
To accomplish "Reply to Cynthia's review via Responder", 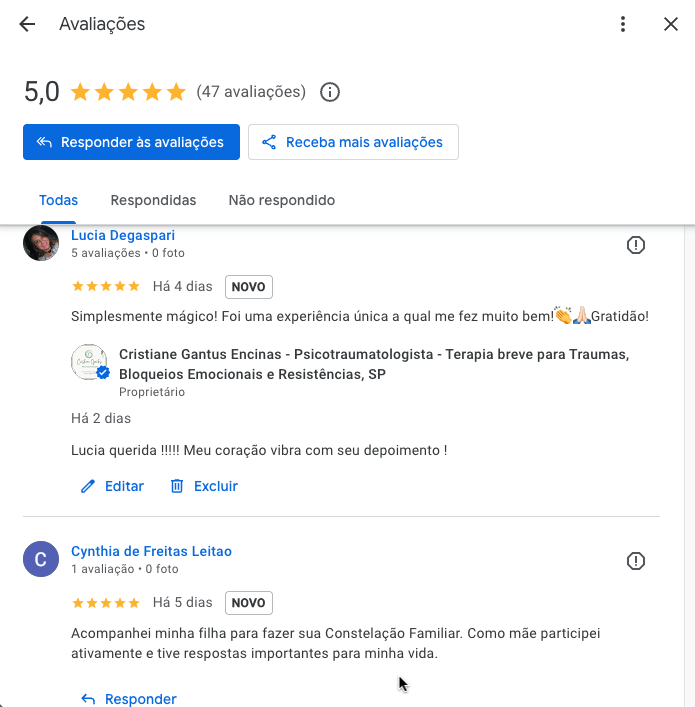I will [x=129, y=698].
